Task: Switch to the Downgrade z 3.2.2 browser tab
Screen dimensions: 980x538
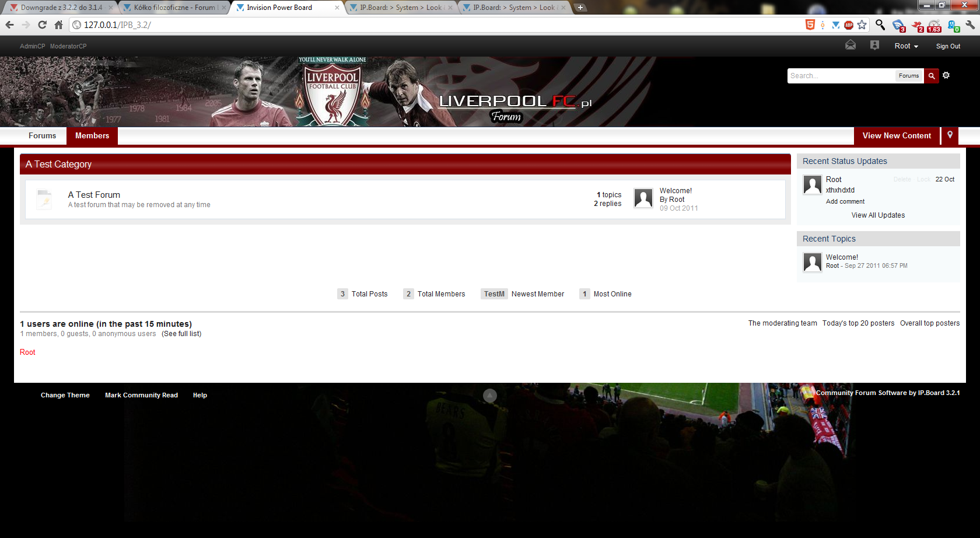Action: point(61,8)
